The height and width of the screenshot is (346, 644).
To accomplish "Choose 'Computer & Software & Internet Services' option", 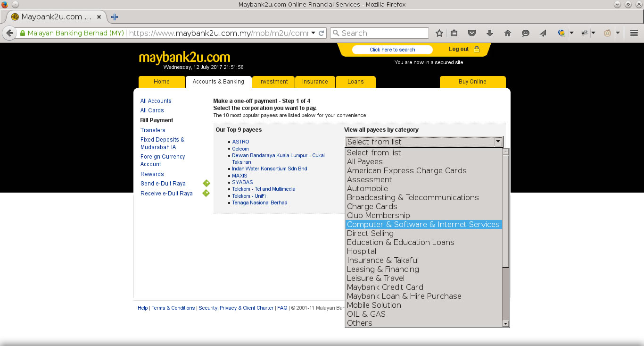I will pos(423,224).
